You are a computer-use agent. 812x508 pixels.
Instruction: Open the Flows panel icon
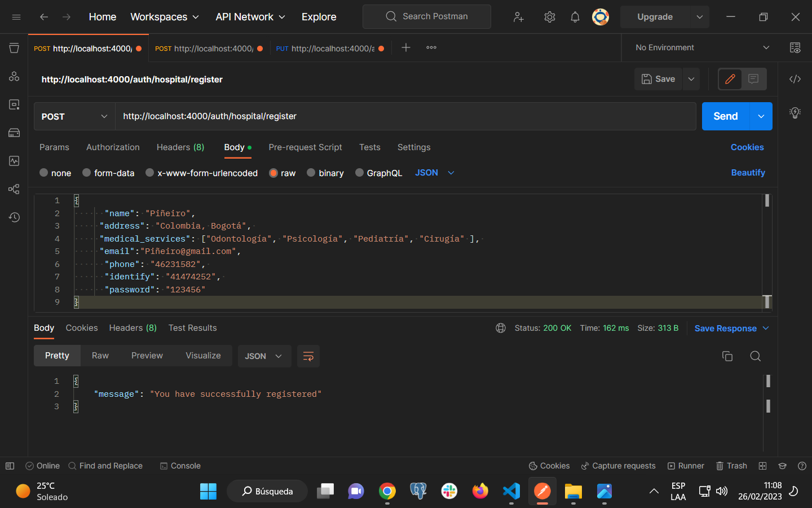14,189
